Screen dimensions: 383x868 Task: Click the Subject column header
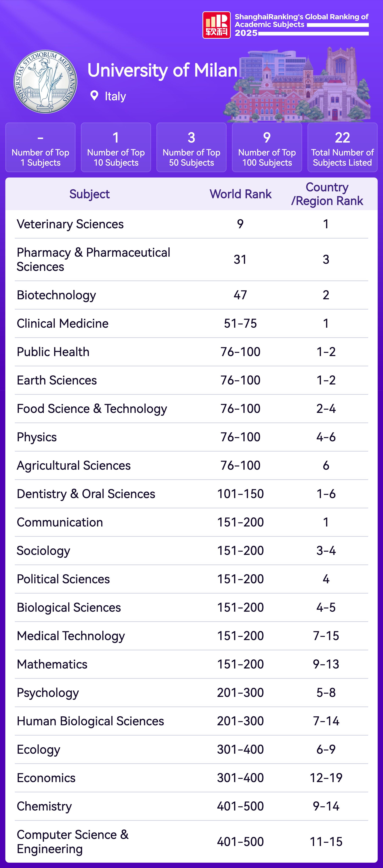[90, 194]
